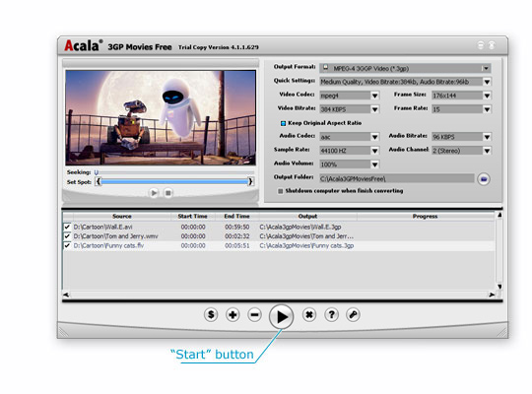Click output path Funny cats.3gp

click(306, 245)
